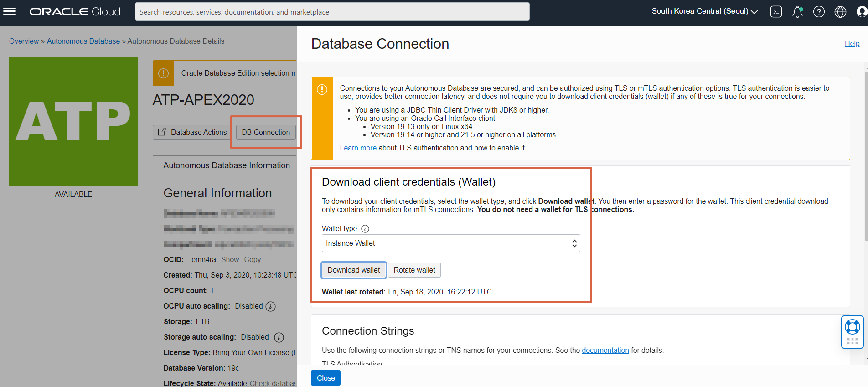Copy the OCID value
The height and width of the screenshot is (387, 868).
click(252, 260)
